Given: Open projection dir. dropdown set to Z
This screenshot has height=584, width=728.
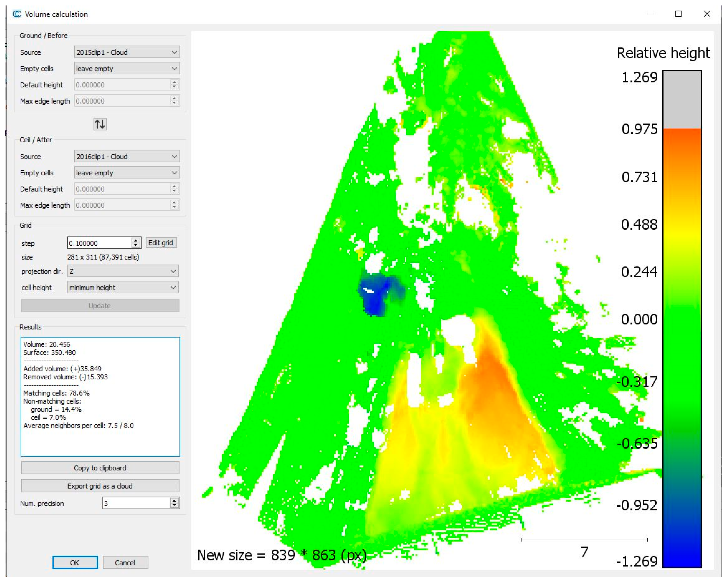Looking at the screenshot, I should [123, 271].
